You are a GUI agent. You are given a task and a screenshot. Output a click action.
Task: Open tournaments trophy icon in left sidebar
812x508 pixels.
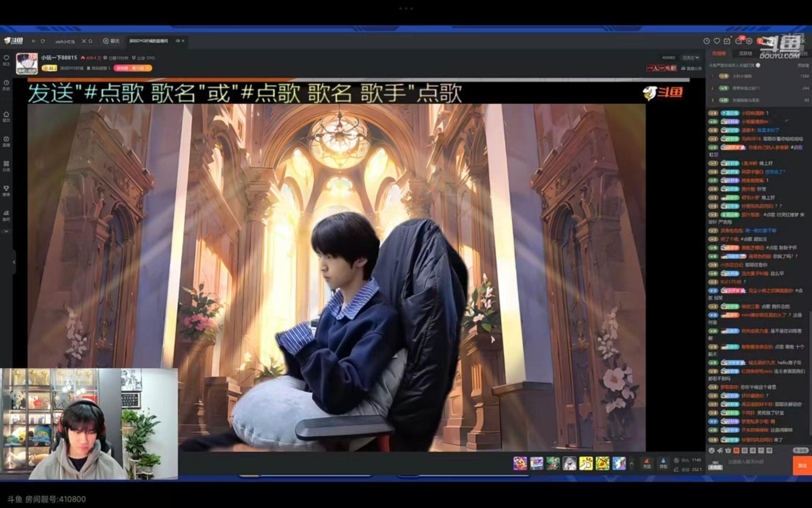click(x=6, y=190)
